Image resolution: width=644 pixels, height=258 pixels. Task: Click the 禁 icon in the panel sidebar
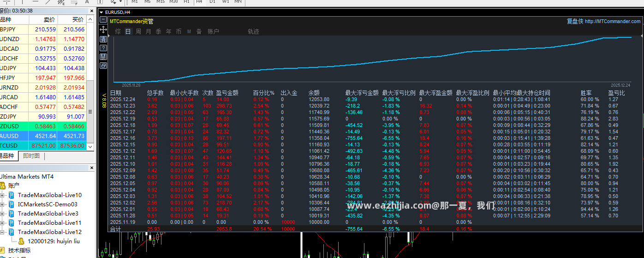pos(103,56)
